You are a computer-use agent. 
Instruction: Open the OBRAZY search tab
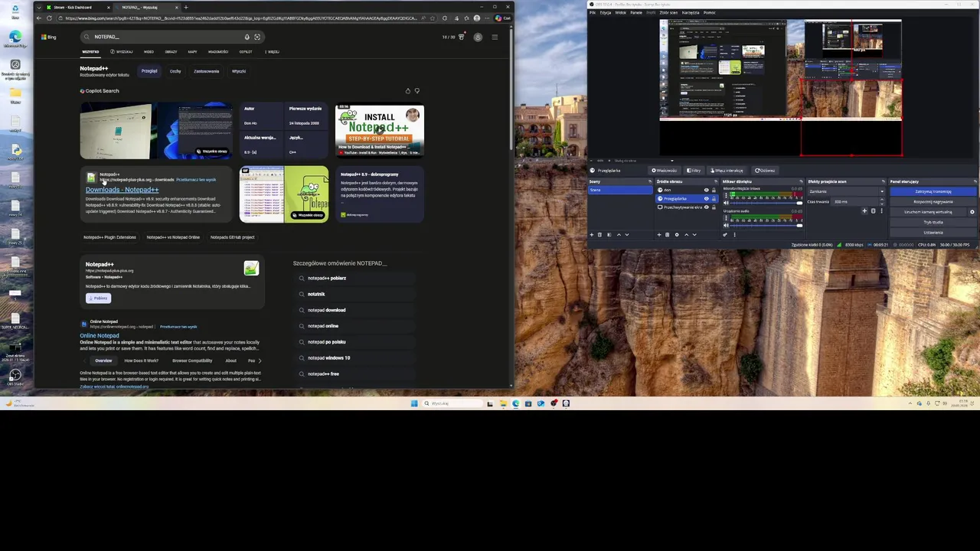point(171,52)
